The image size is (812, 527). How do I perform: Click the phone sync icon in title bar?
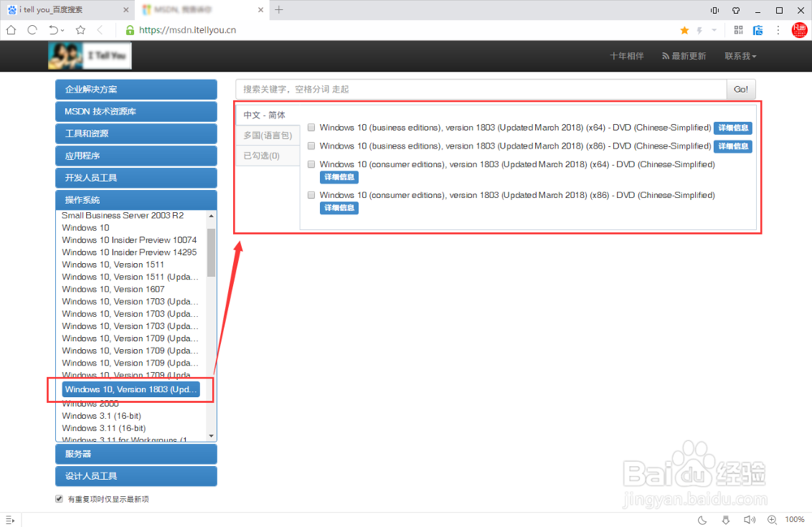[715, 11]
